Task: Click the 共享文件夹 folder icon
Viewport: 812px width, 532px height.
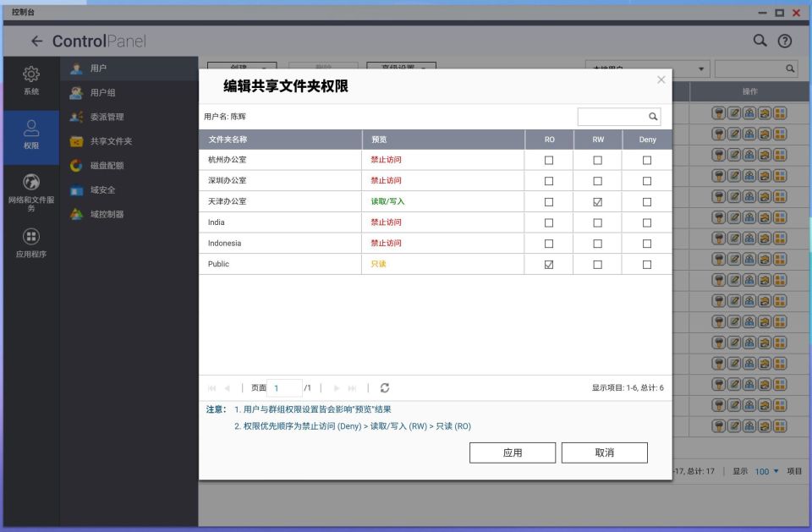Action: pos(76,141)
